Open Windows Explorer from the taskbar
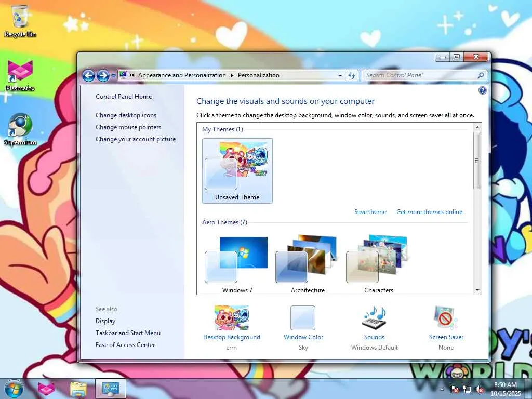The image size is (532, 399). 78,389
